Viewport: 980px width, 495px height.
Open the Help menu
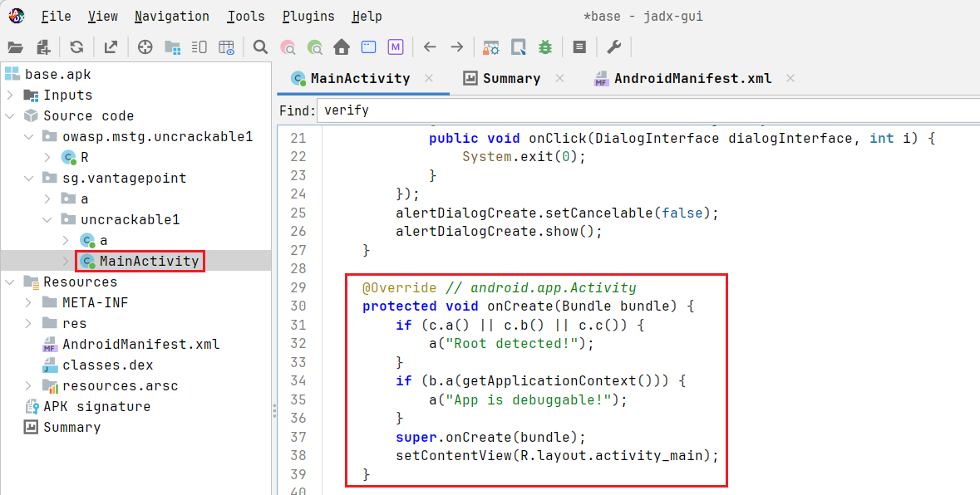367,17
